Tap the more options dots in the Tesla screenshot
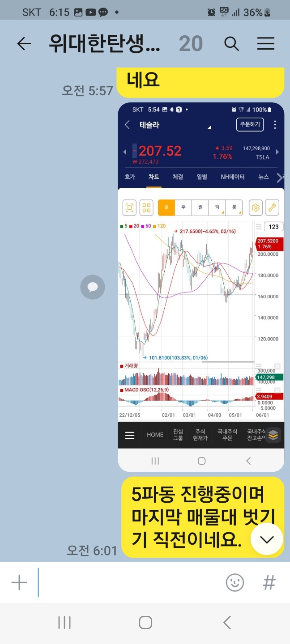This screenshot has width=290, height=644. tap(275, 124)
